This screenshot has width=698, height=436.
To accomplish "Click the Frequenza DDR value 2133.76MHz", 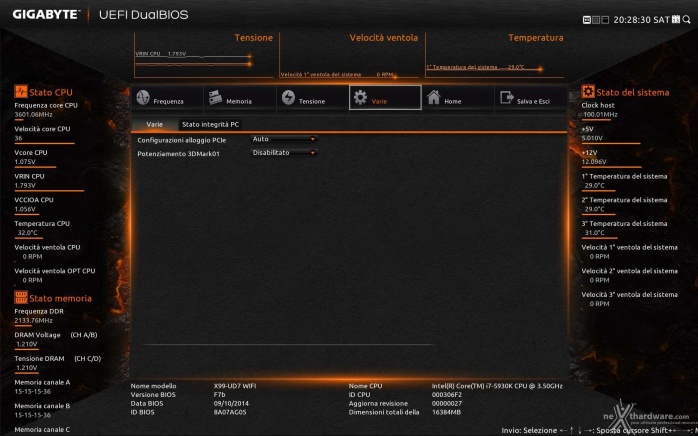I will pyautogui.click(x=33, y=320).
